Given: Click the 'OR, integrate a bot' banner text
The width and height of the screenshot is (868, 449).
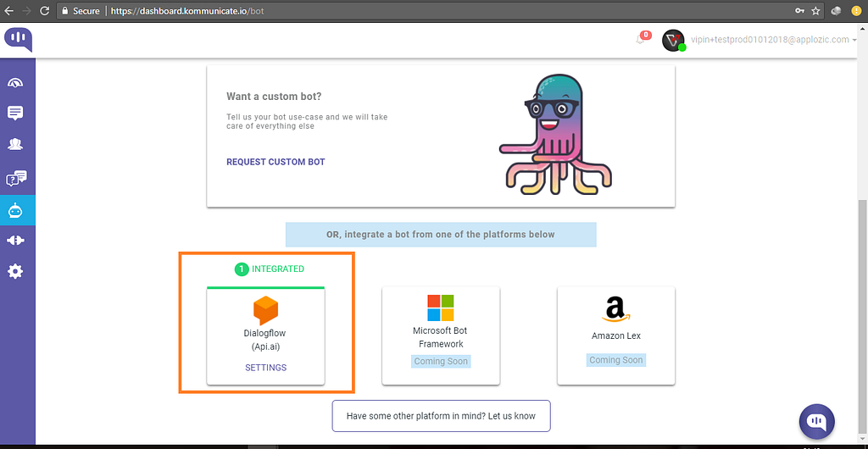Looking at the screenshot, I should [x=441, y=235].
